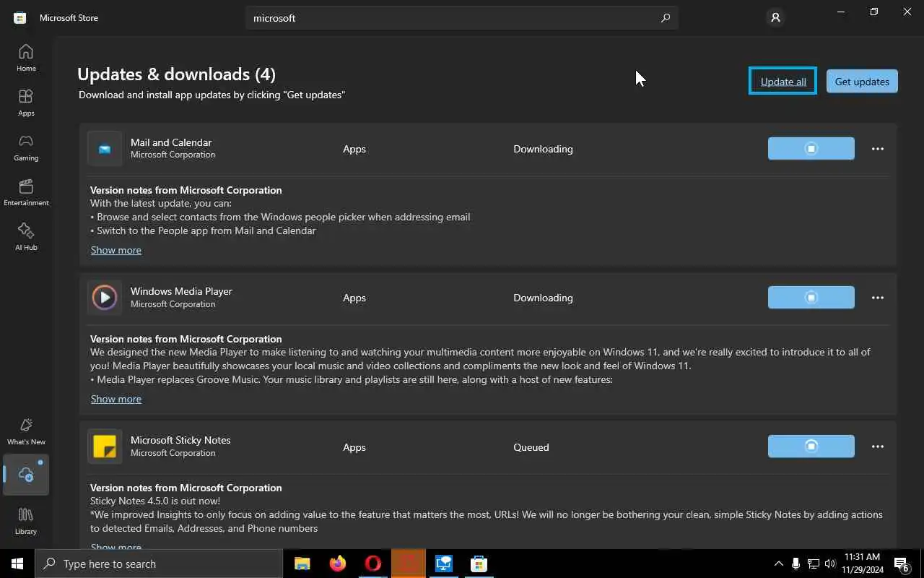This screenshot has height=578, width=924.
Task: Open the notification center icon
Action: point(901,564)
